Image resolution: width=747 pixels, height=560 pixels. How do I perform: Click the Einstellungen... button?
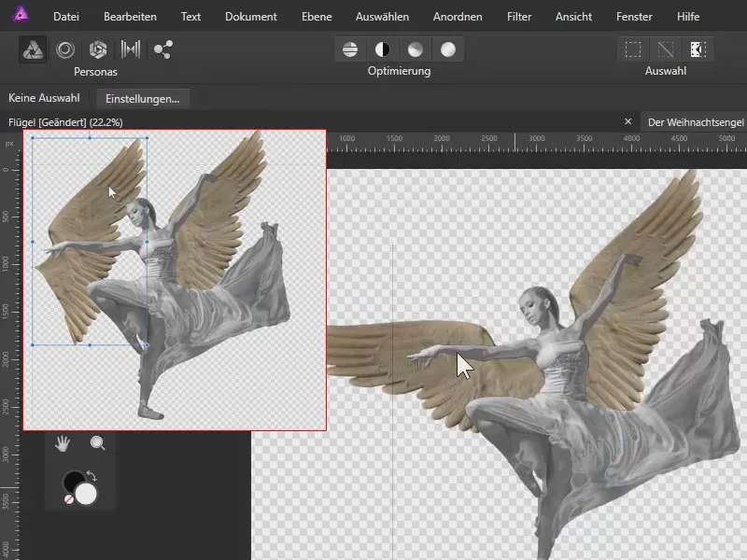coord(143,99)
